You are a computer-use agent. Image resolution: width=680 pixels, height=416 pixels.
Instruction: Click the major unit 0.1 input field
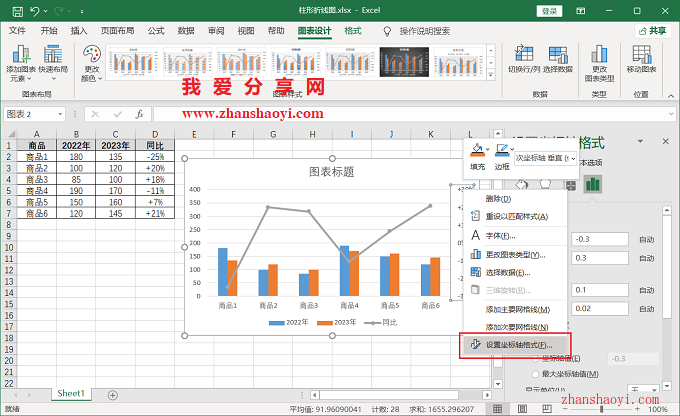tap(600, 290)
